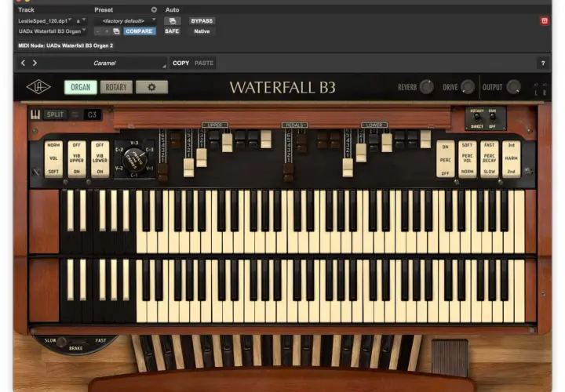Click the BYPASS button
The width and height of the screenshot is (565, 392).
click(202, 21)
